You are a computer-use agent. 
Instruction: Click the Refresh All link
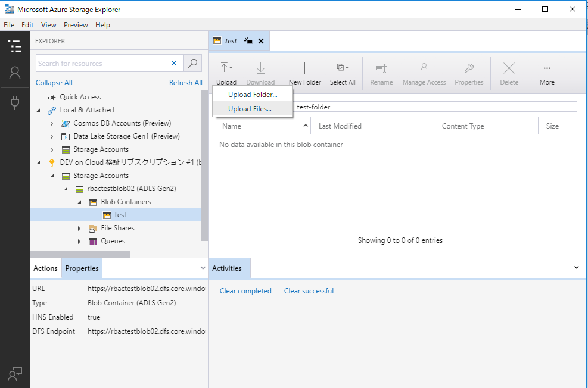pos(186,82)
